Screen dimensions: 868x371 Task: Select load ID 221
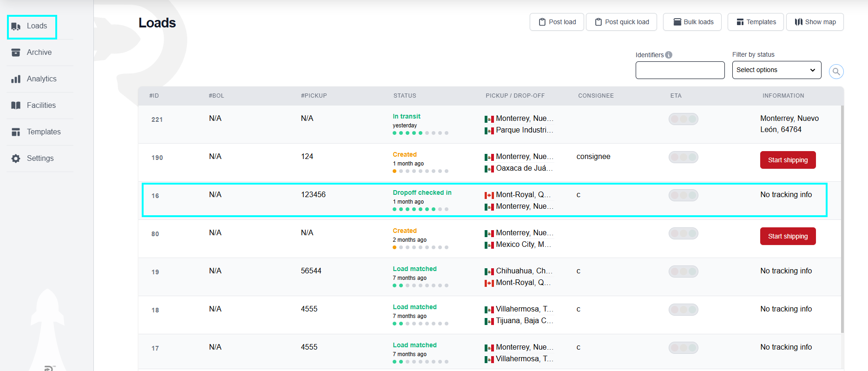(157, 119)
